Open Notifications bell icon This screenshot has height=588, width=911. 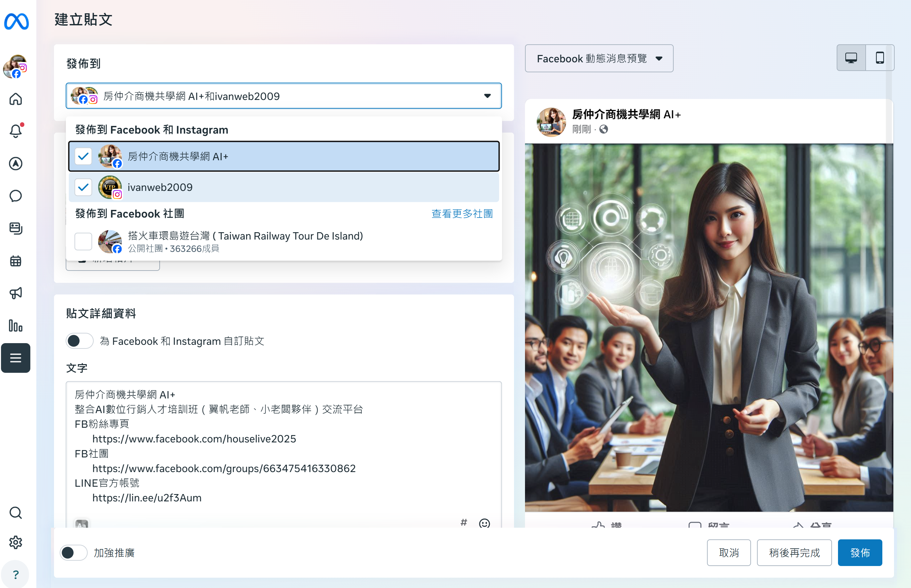pyautogui.click(x=16, y=131)
